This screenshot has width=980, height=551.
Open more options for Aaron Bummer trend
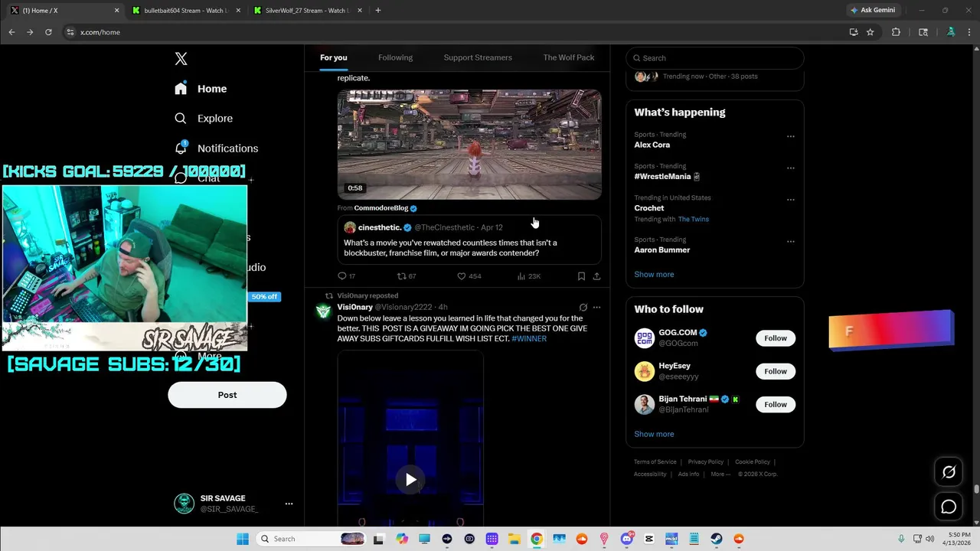[791, 242]
